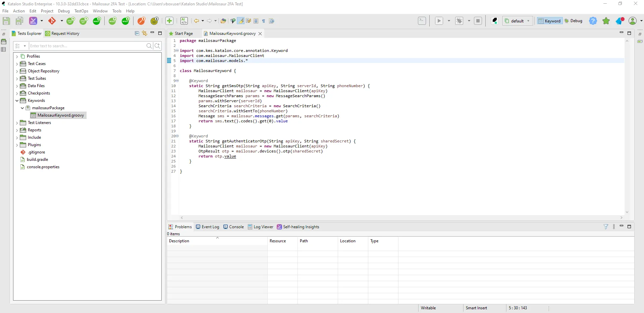Click the Save All toolbar icon

tap(19, 20)
